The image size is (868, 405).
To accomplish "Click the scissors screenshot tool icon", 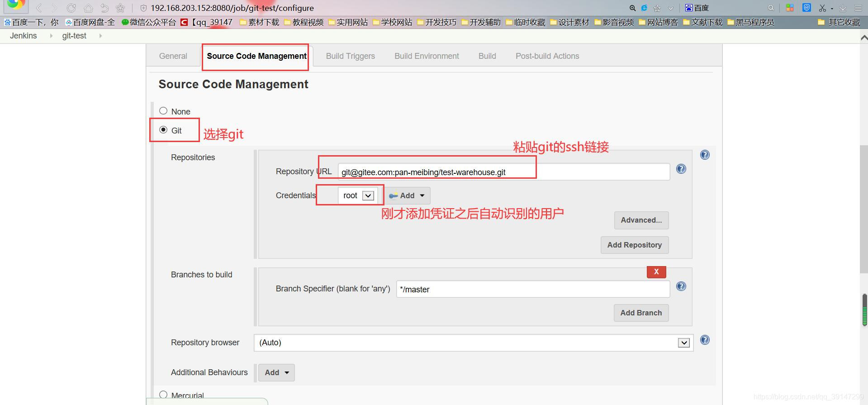I will pyautogui.click(x=822, y=8).
